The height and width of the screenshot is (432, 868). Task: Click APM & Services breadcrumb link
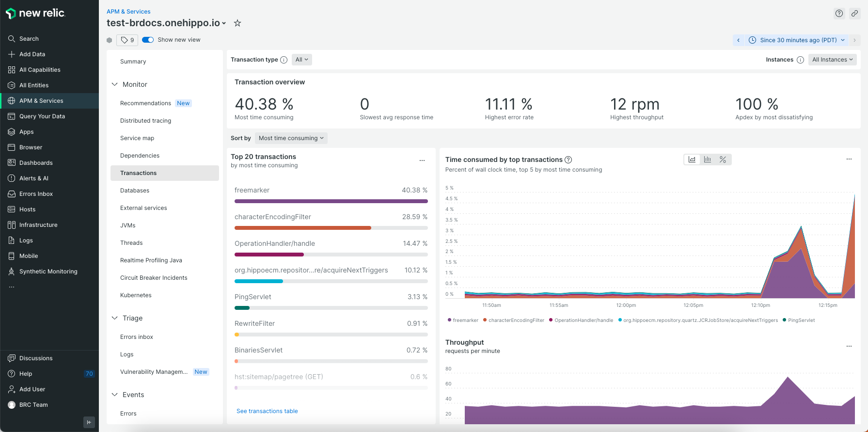[128, 12]
